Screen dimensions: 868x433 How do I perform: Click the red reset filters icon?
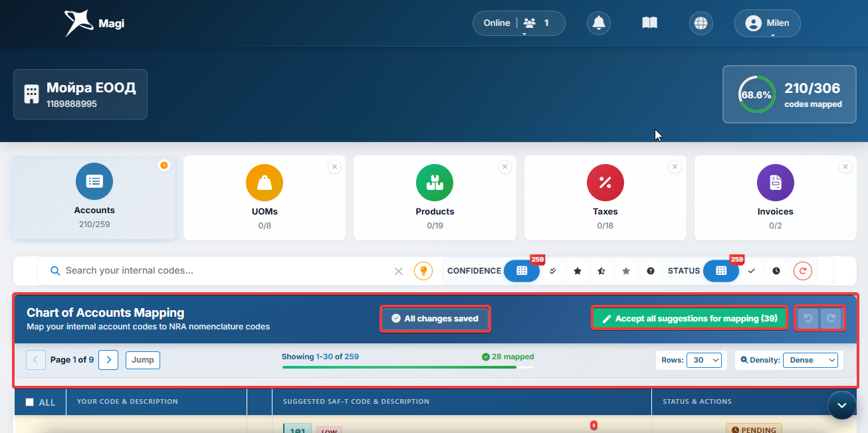click(803, 271)
